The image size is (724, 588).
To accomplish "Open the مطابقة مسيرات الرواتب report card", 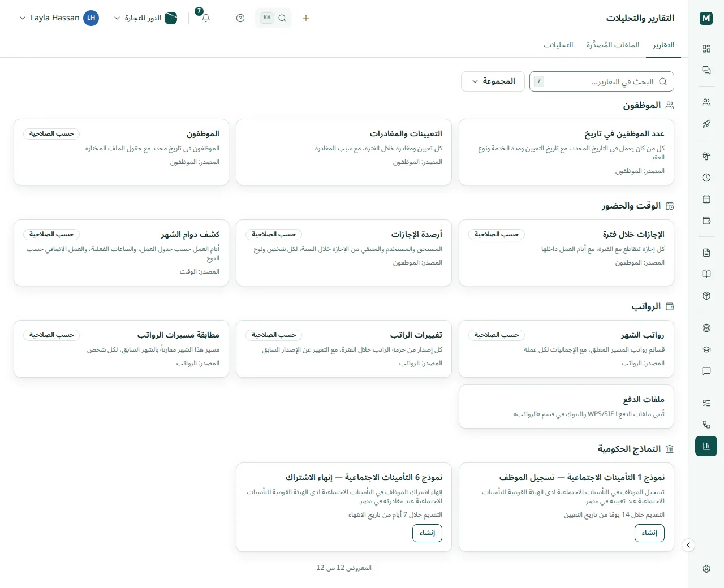I will pyautogui.click(x=121, y=349).
